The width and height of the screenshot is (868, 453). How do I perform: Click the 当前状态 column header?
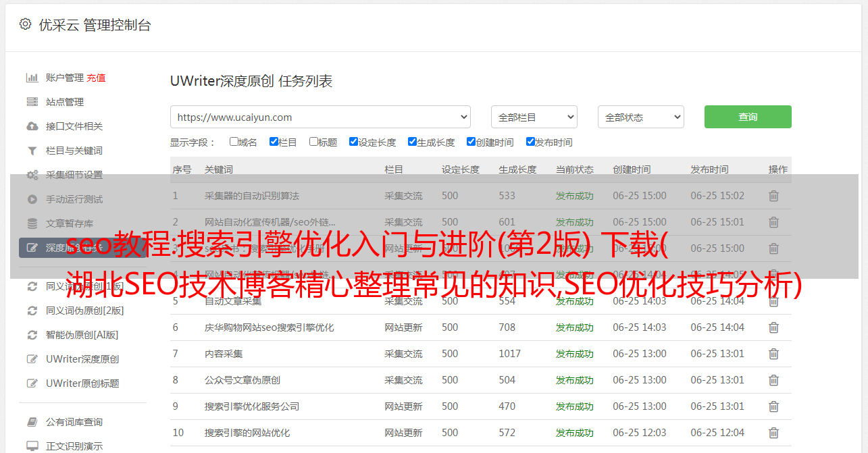pos(575,169)
